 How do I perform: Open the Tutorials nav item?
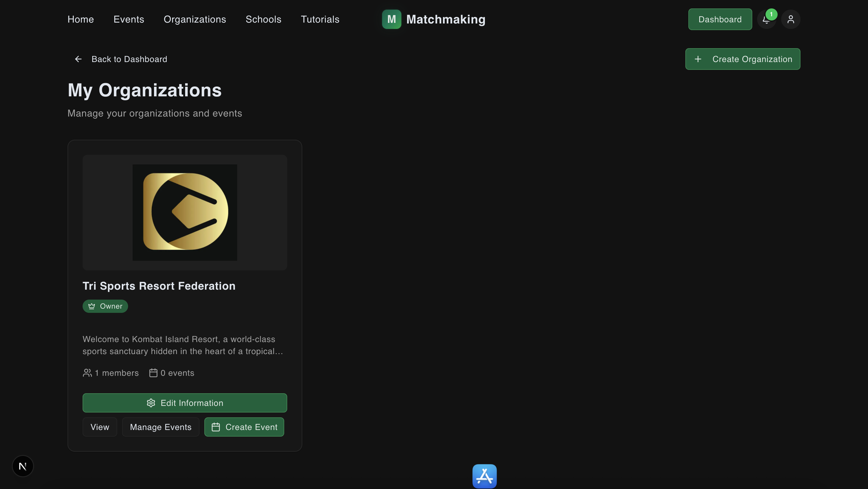coord(320,20)
